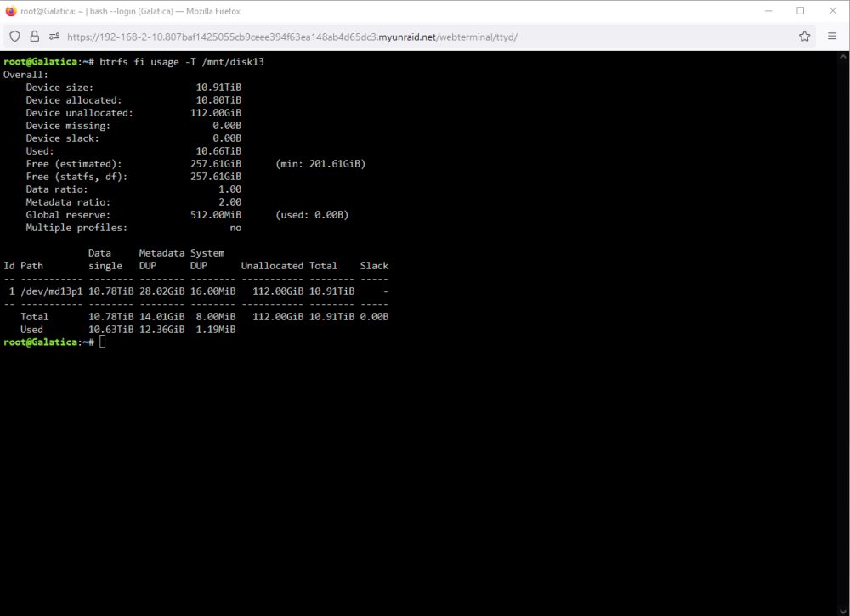
Task: Minimize the Firefox window
Action: (x=768, y=11)
